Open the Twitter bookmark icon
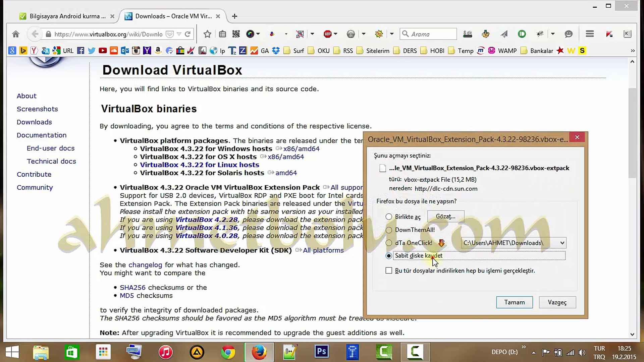The height and width of the screenshot is (362, 644). point(91,51)
